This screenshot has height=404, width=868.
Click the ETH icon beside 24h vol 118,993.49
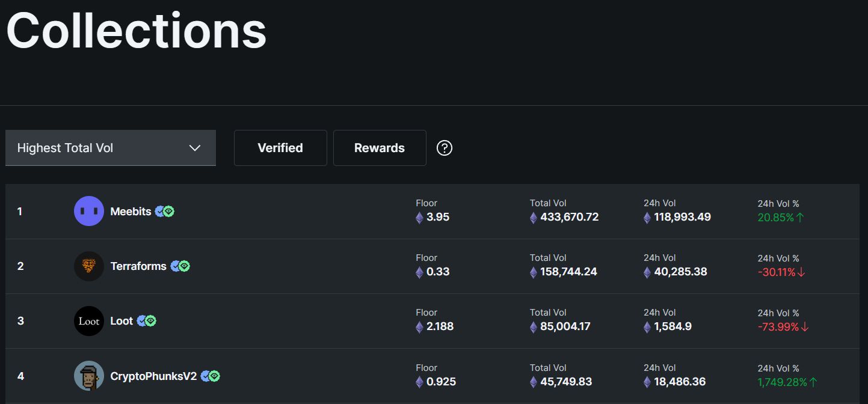coord(647,218)
